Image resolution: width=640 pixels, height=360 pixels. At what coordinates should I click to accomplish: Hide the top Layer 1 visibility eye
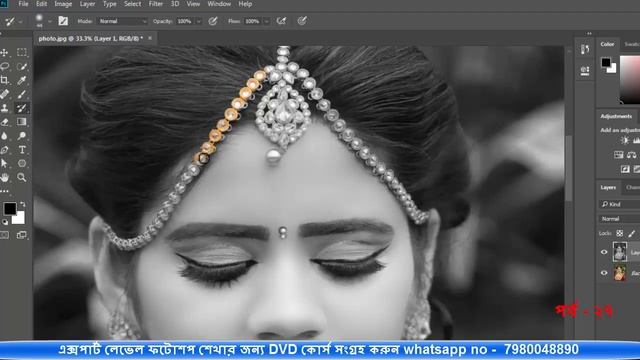[604, 252]
